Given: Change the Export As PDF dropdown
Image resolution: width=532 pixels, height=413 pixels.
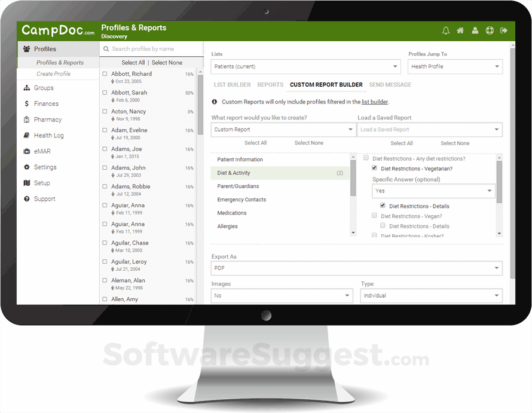Looking at the screenshot, I should click(x=356, y=268).
